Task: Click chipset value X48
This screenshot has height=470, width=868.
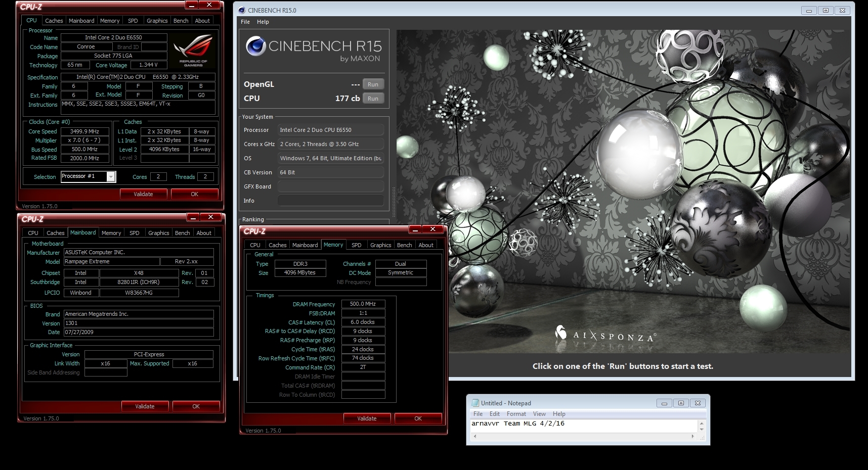Action: pos(139,273)
